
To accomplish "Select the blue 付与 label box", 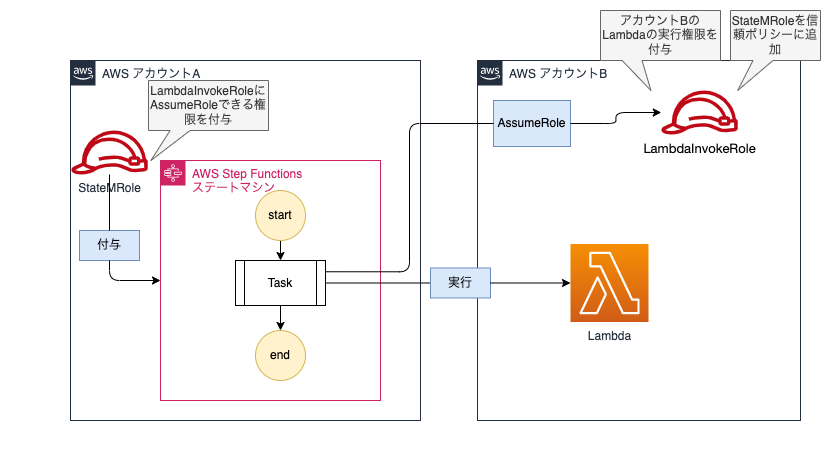I will (108, 245).
